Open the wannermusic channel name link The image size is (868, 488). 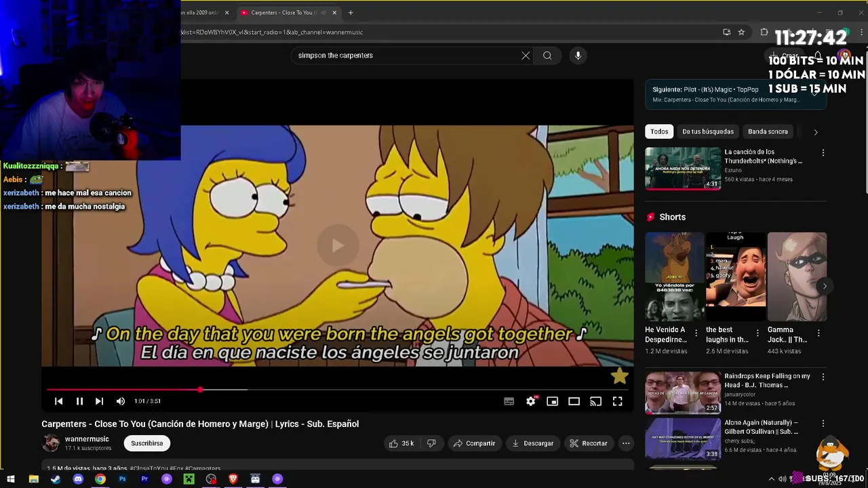coord(87,439)
